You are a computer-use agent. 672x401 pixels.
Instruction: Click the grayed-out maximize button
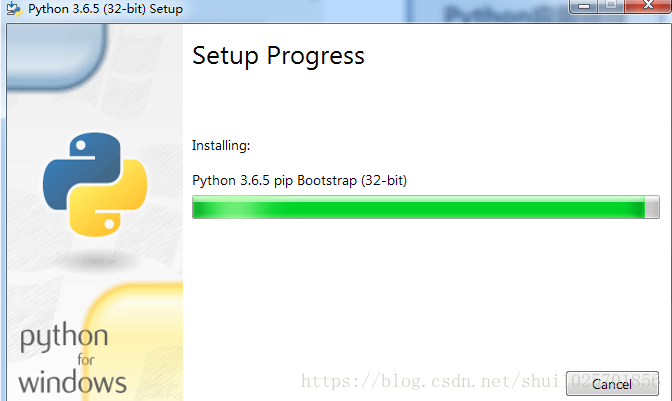pos(611,6)
